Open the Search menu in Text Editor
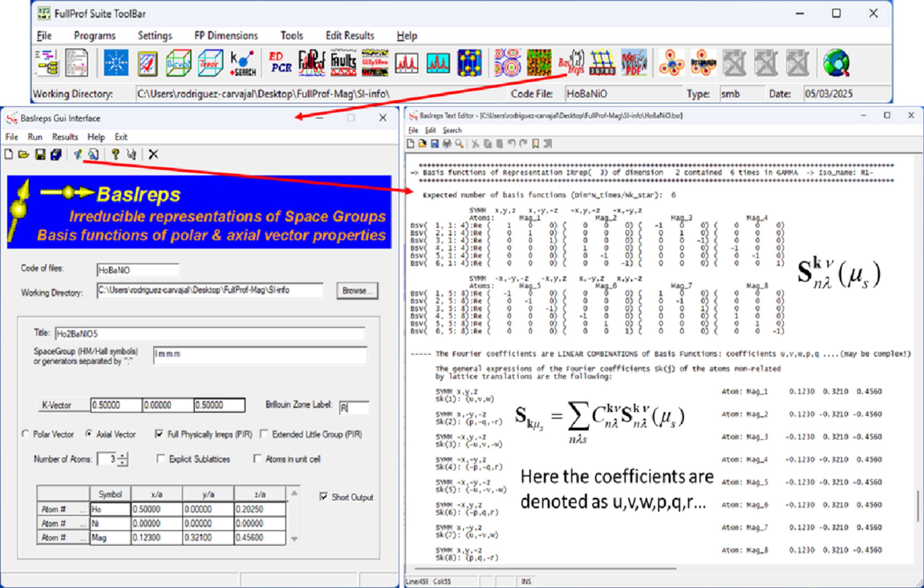Viewport: 924px width, 588px height. pos(452,131)
